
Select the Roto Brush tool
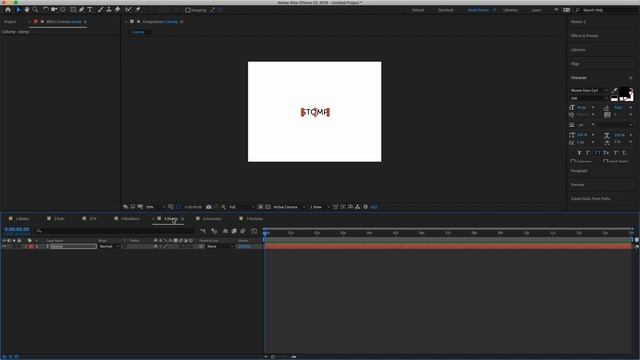129,9
